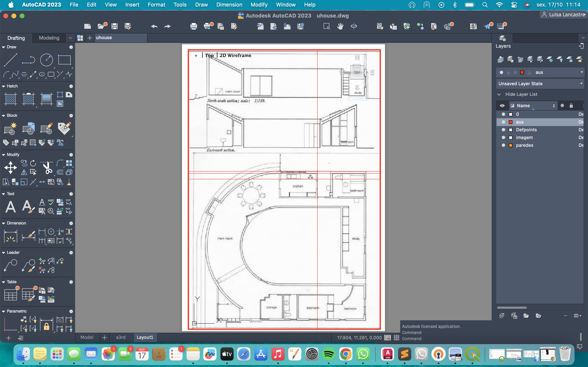Collapse the Hatch panel section

[3, 86]
